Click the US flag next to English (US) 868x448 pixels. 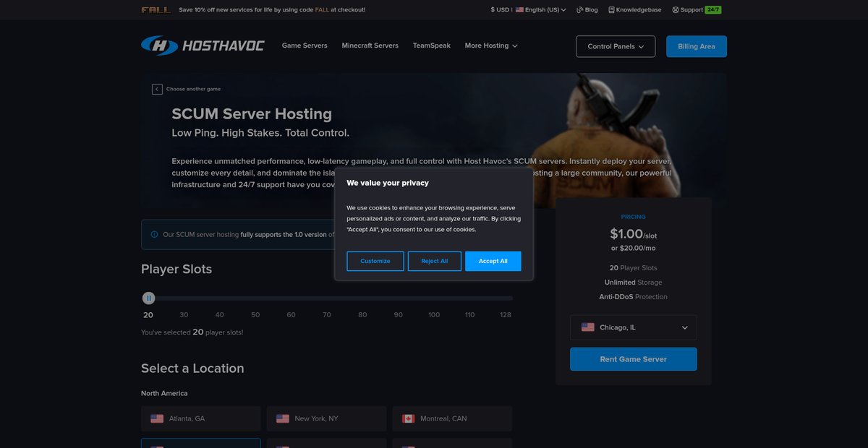[519, 10]
